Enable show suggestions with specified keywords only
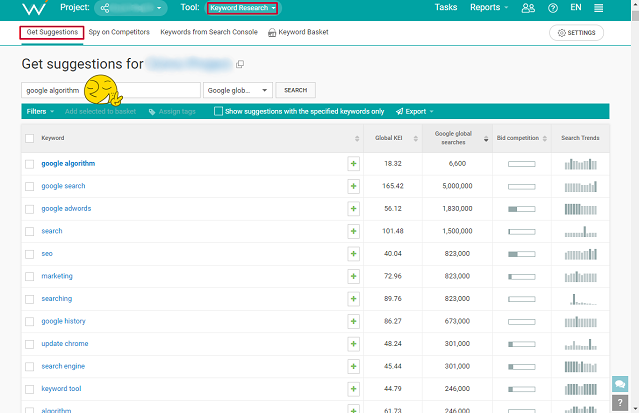The height and width of the screenshot is (413, 639). [218, 111]
